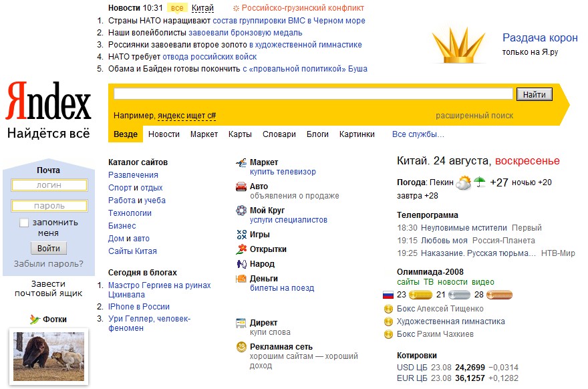
Task: Click the Народ icon
Action: coord(241,264)
